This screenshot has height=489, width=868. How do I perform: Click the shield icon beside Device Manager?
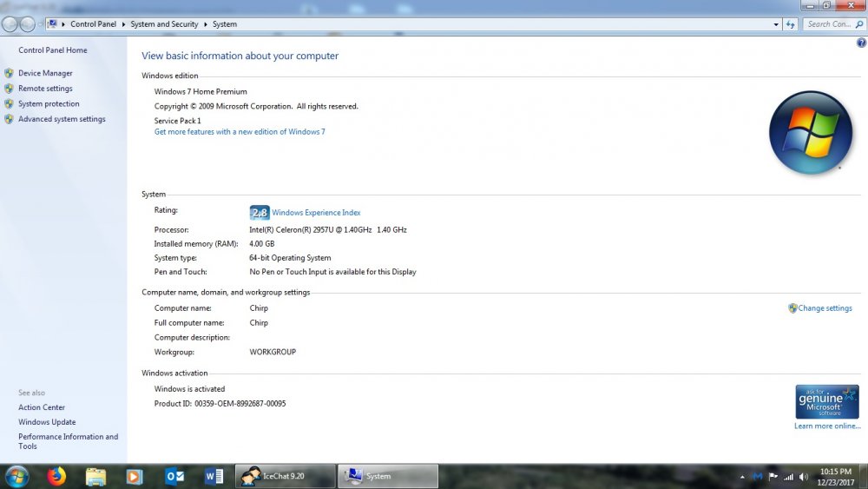[x=9, y=73]
